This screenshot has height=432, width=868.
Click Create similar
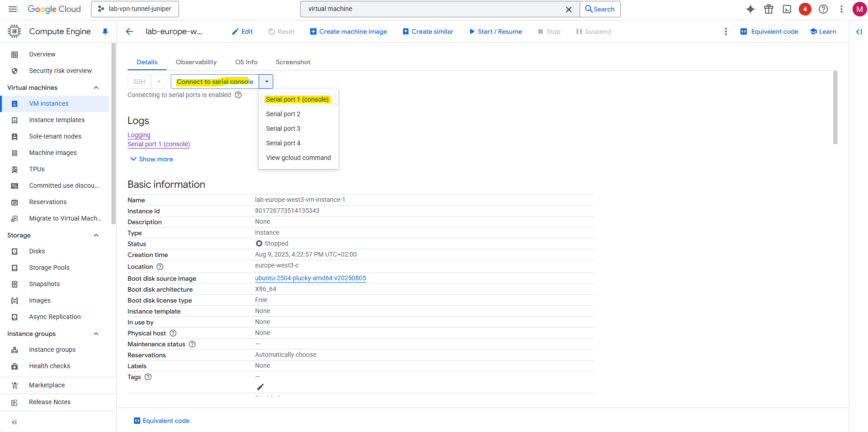(x=428, y=31)
